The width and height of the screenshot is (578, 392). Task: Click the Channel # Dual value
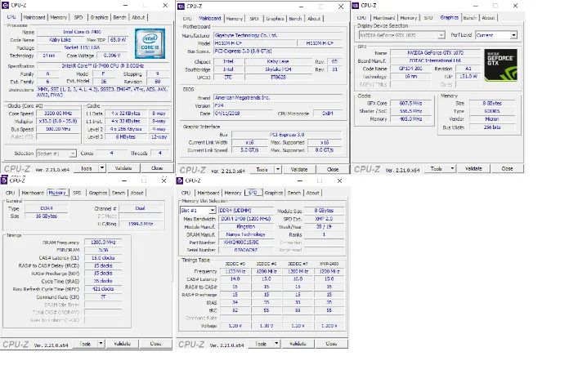coord(141,208)
